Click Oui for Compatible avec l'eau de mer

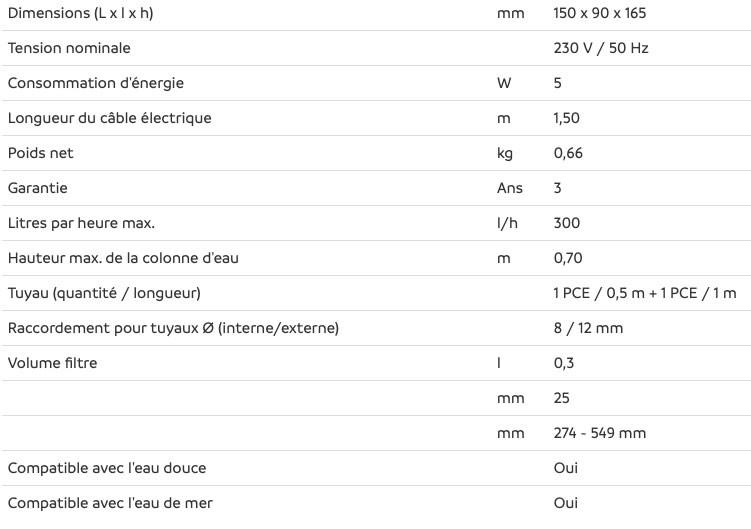point(566,503)
